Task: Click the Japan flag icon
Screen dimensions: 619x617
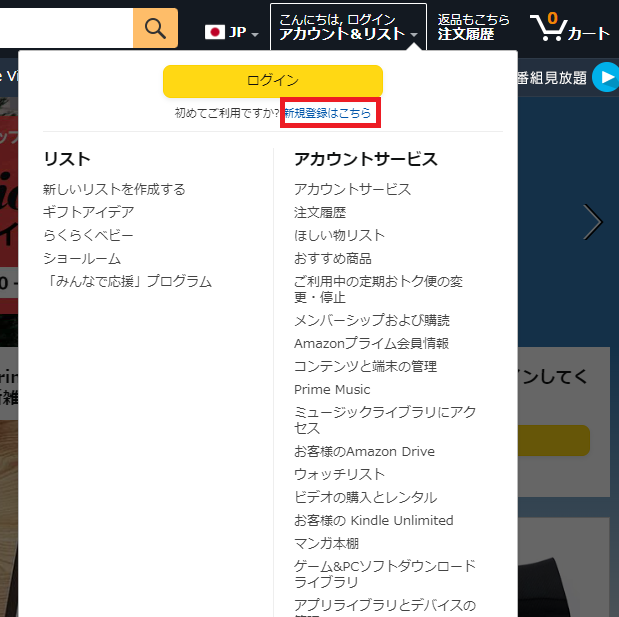Action: click(215, 32)
